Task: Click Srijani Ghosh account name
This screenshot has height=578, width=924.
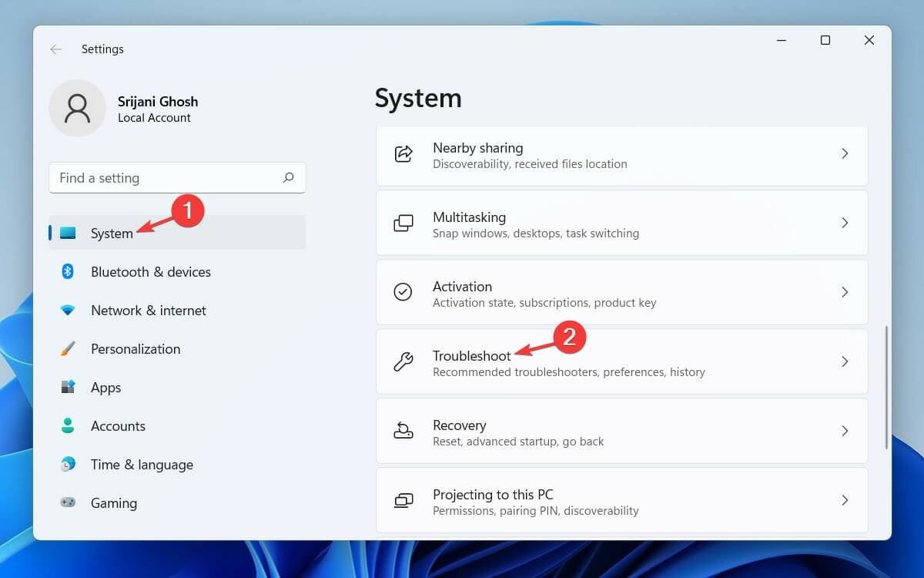Action: tap(157, 101)
